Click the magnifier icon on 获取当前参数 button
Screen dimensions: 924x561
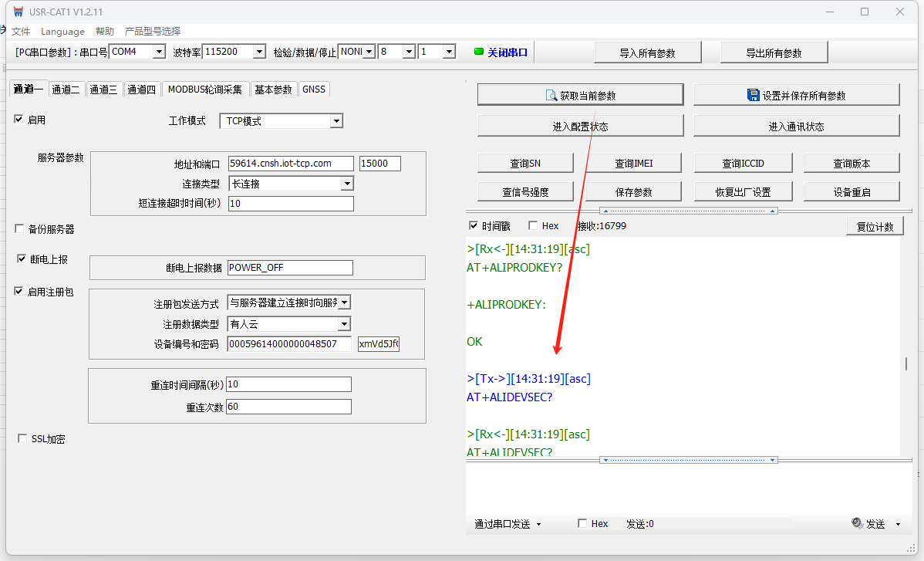point(551,95)
